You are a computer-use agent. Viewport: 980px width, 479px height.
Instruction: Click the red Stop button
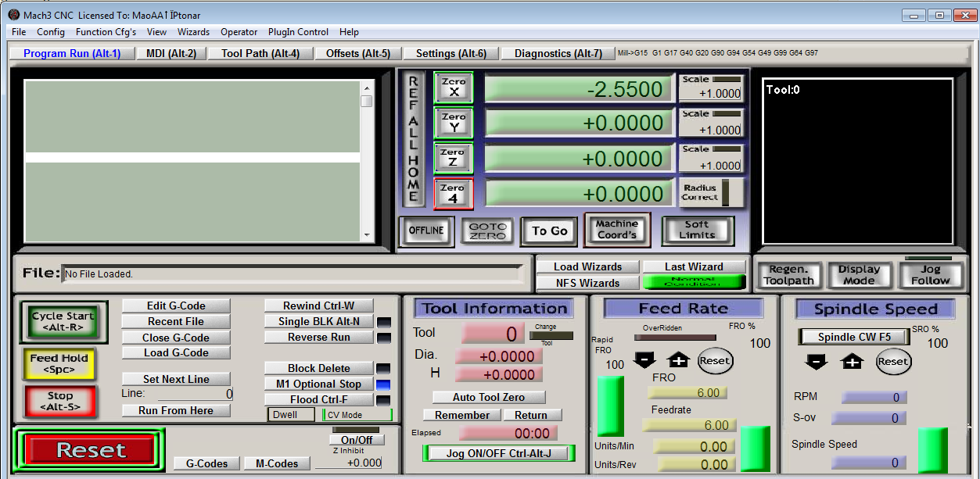pyautogui.click(x=59, y=401)
